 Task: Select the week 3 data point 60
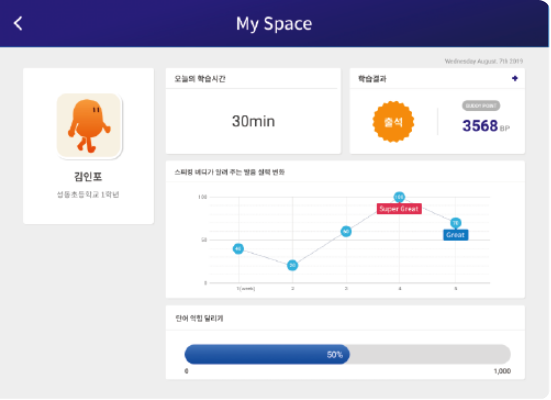click(x=346, y=231)
